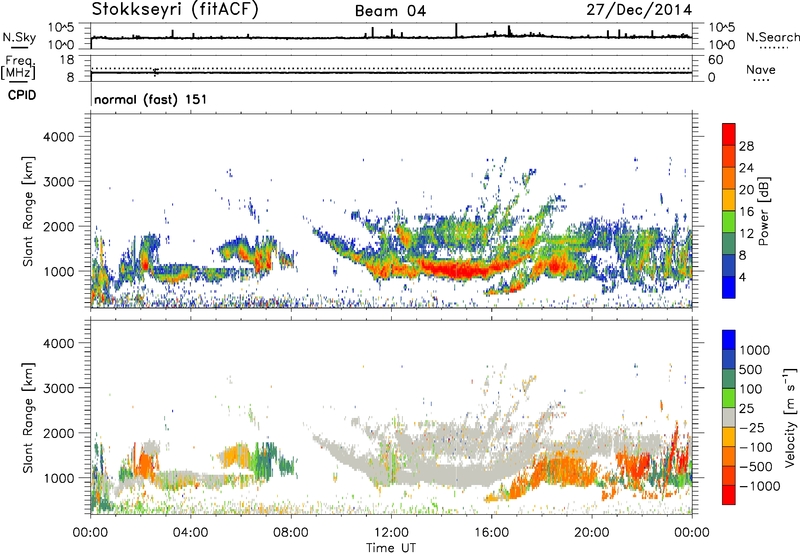Click the tallest noise spike near 14:30
Viewport: 800px width, 554px height.
[456, 30]
